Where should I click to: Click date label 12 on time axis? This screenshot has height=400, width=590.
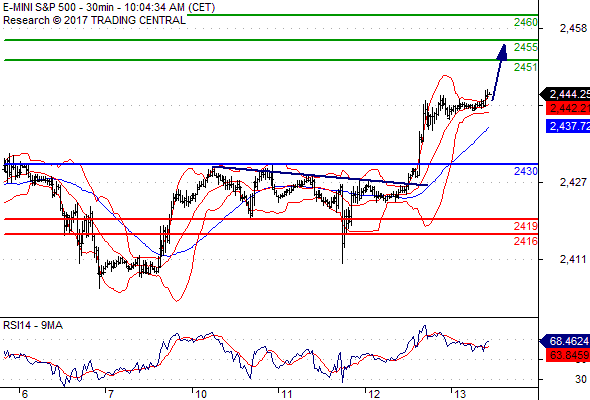tap(374, 394)
